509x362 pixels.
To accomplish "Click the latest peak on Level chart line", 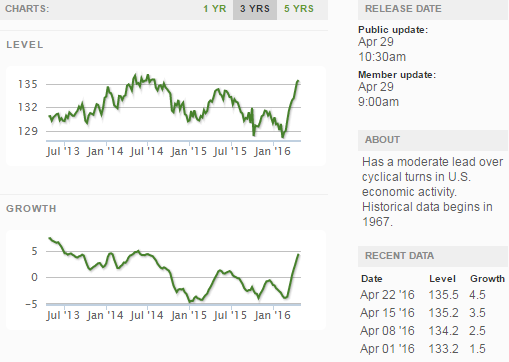I will click(298, 81).
